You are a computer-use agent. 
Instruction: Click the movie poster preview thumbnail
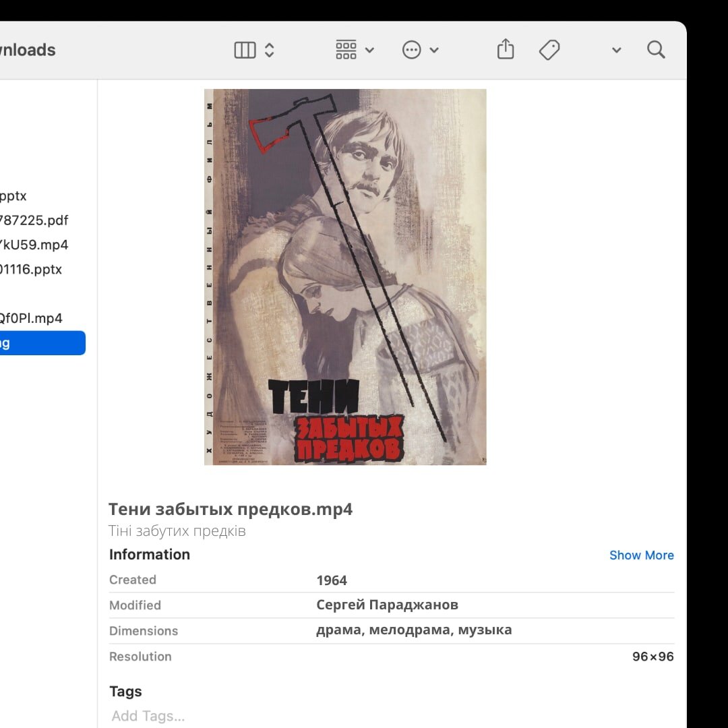[x=345, y=277]
